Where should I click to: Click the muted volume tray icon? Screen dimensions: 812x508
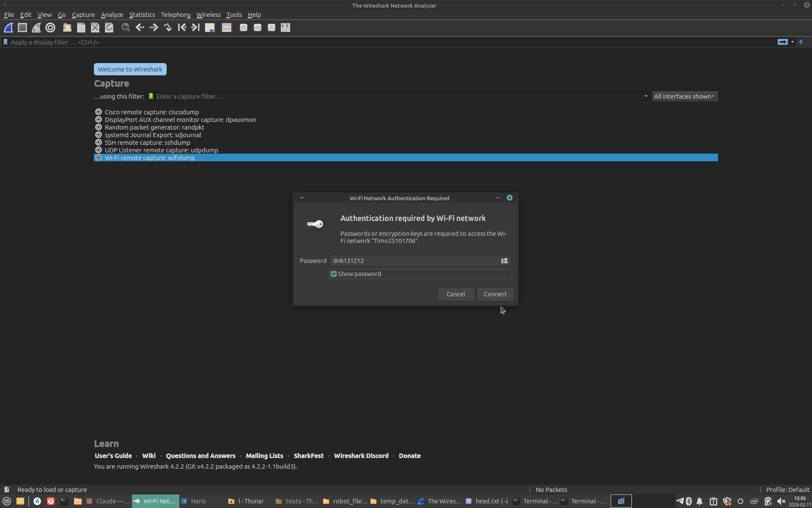[x=781, y=501]
